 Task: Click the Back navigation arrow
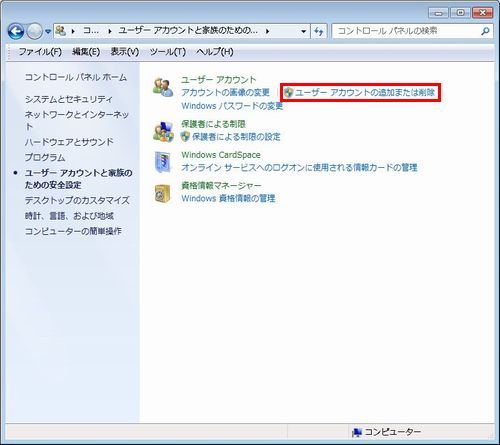point(16,31)
